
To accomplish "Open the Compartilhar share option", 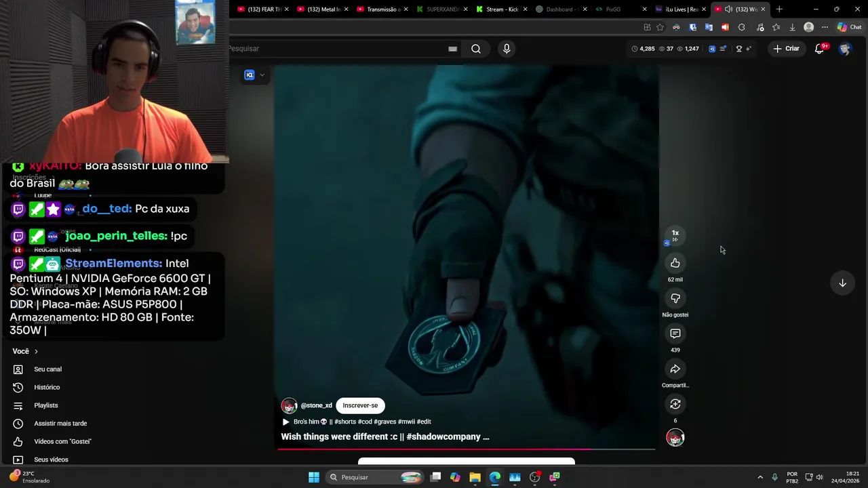I will point(675,369).
